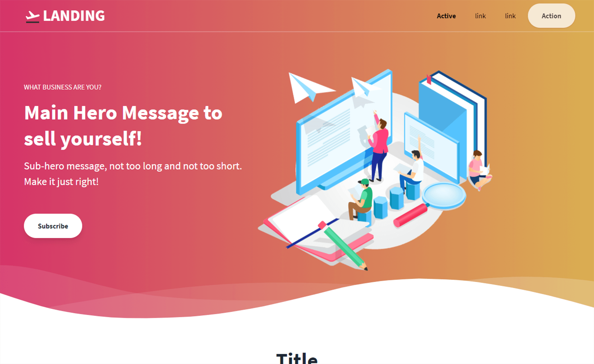Click the wave transition section divider

point(297,297)
